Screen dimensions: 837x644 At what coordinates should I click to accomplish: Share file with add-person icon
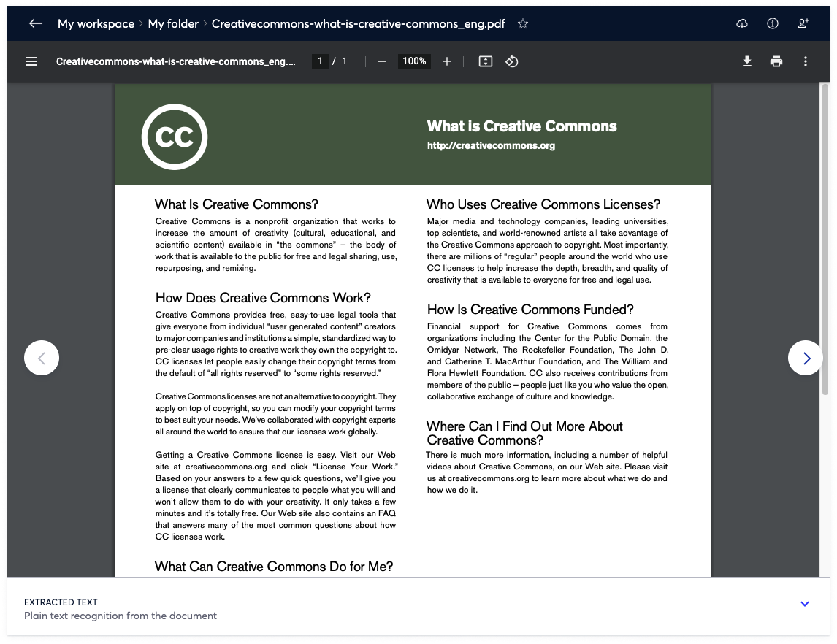click(803, 23)
